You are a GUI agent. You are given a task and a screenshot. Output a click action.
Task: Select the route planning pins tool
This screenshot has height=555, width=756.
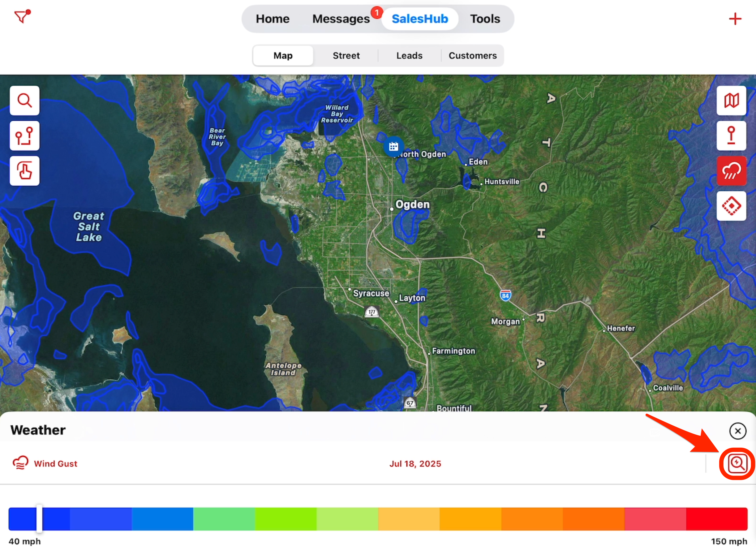24,136
